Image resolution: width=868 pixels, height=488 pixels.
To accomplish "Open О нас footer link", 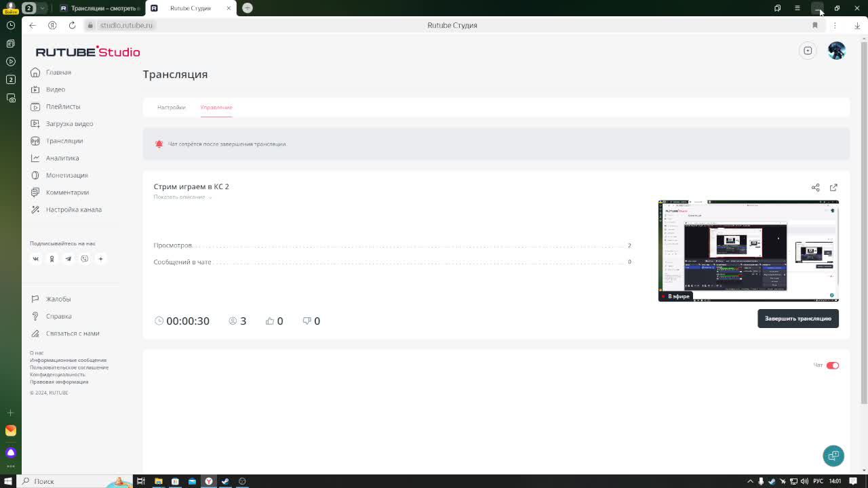I will (x=37, y=353).
